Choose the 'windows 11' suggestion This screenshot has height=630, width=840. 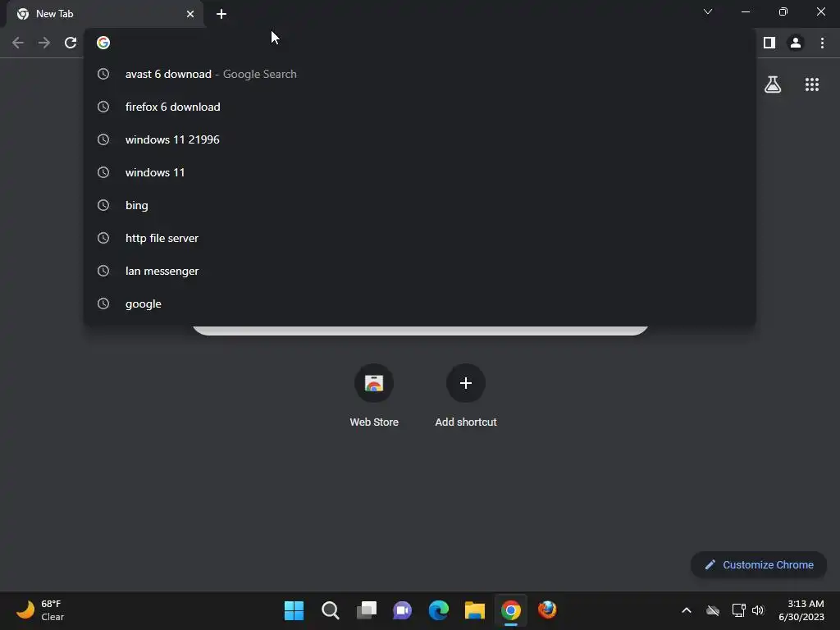click(420, 172)
